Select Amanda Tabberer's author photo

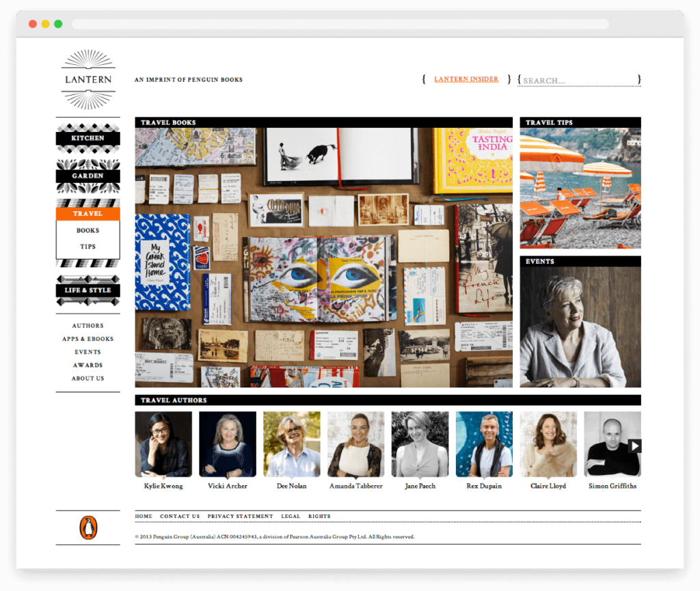[355, 444]
